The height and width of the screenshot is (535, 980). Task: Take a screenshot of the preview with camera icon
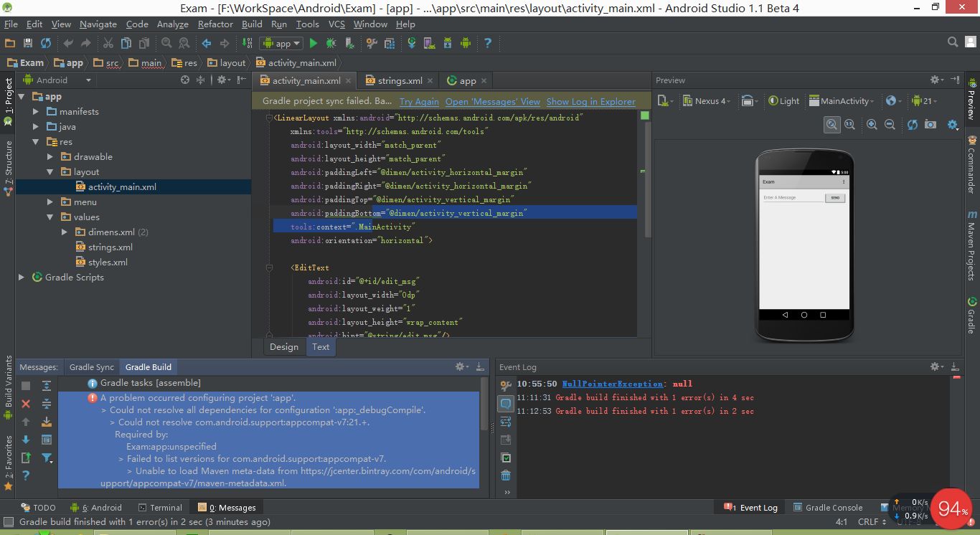point(929,124)
